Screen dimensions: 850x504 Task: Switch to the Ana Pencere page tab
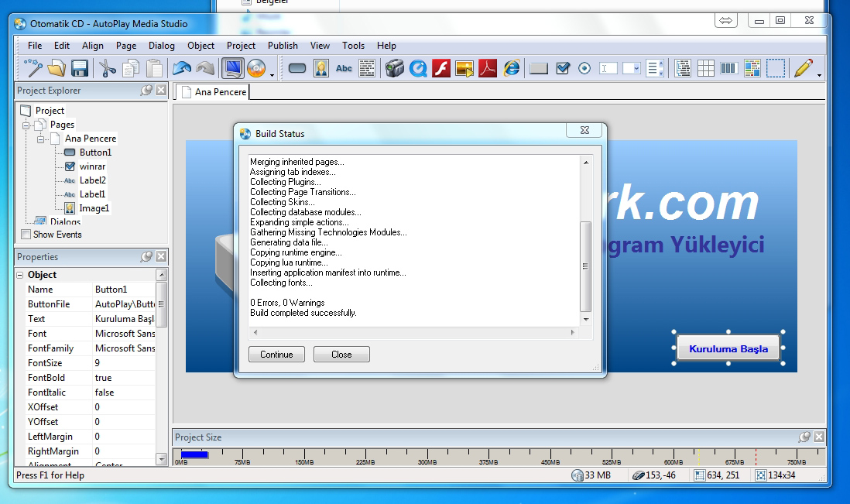click(x=214, y=92)
